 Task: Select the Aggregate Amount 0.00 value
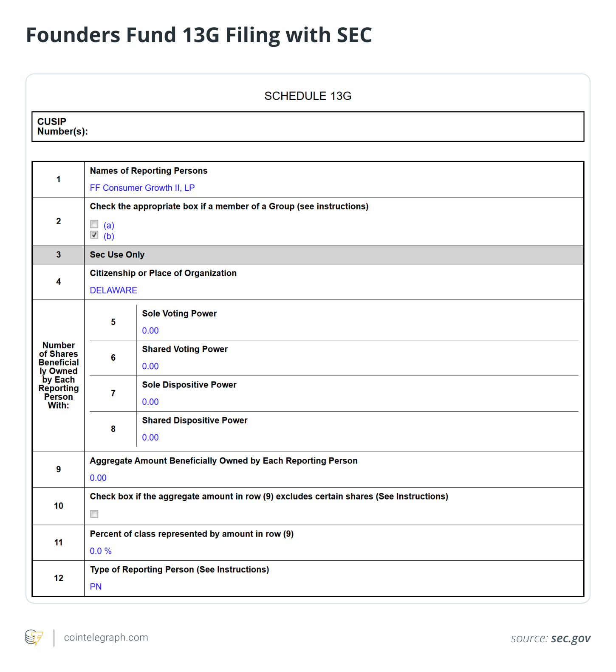pyautogui.click(x=98, y=478)
